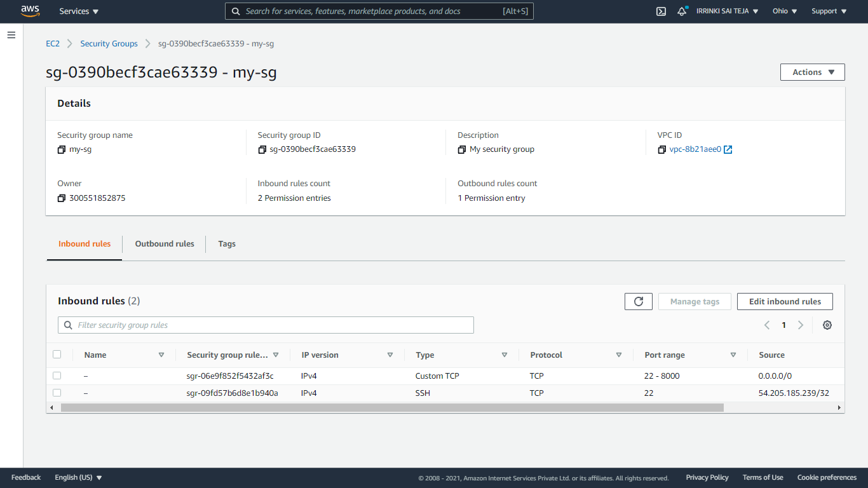868x488 pixels.
Task: Select all inbound rules checkbox
Action: point(57,355)
